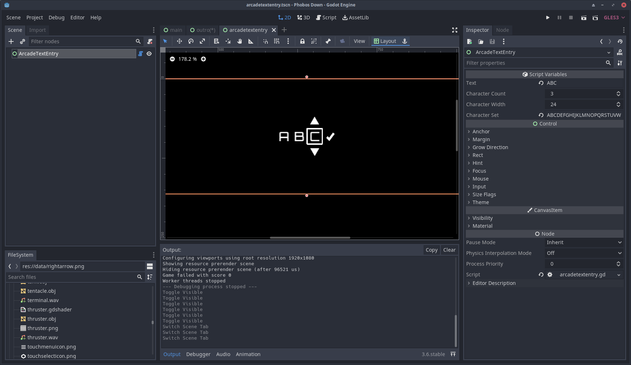
Task: Clear the Output log
Action: (x=449, y=250)
